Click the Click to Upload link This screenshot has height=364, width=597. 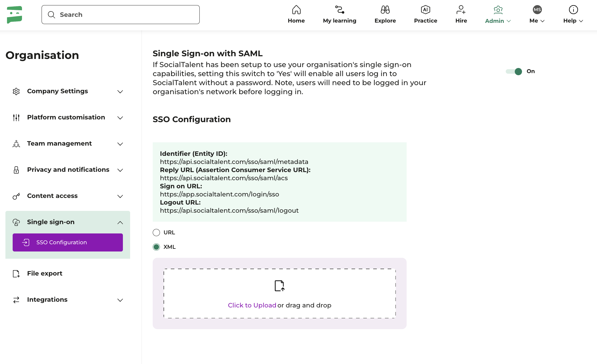(252, 305)
